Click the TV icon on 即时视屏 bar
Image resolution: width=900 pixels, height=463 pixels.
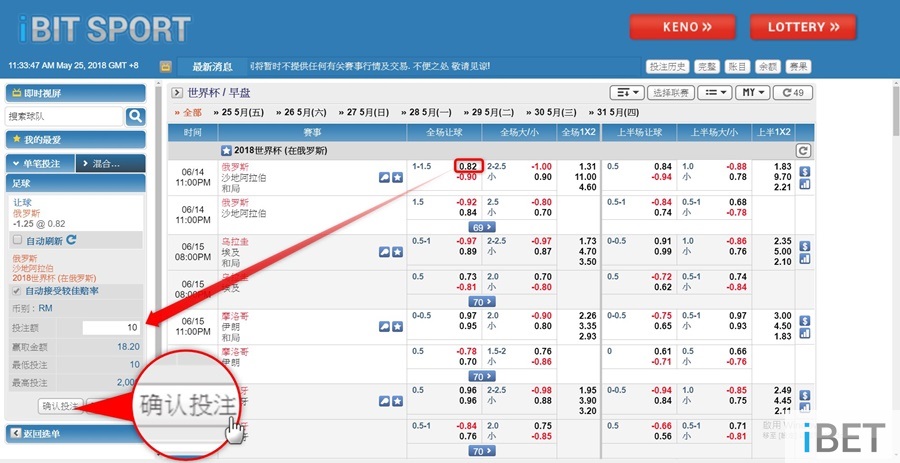click(x=17, y=93)
